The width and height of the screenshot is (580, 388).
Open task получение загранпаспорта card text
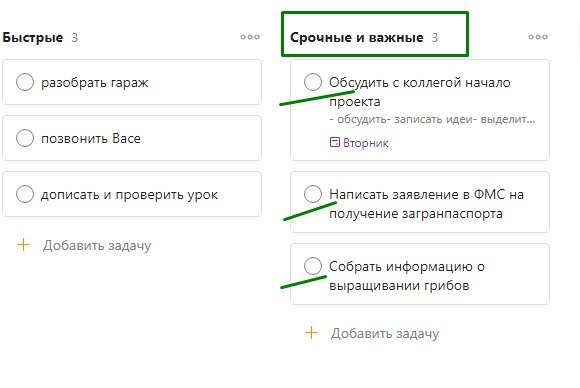pos(416,214)
